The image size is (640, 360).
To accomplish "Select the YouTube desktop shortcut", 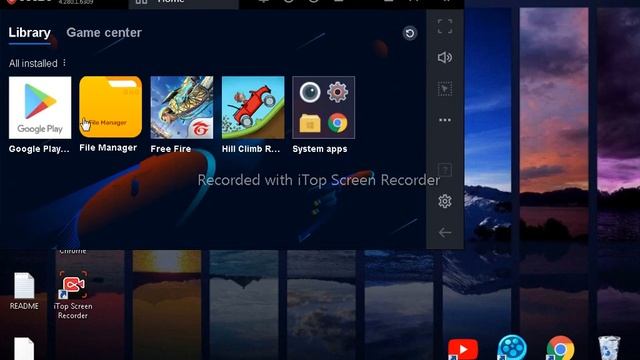I will [x=463, y=349].
